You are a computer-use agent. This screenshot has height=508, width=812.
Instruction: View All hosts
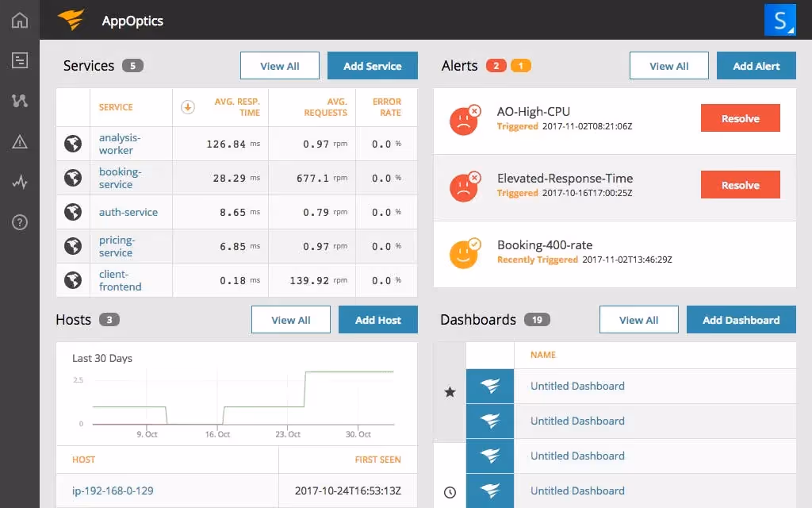pyautogui.click(x=290, y=319)
